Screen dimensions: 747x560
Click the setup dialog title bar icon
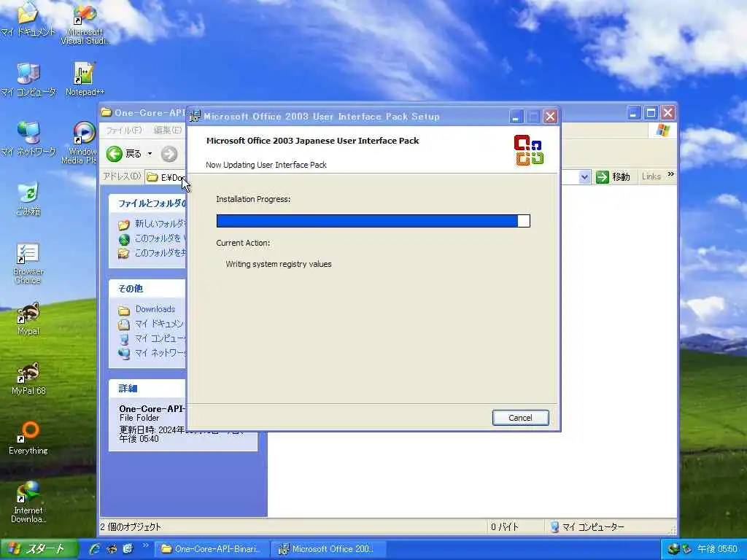[195, 116]
